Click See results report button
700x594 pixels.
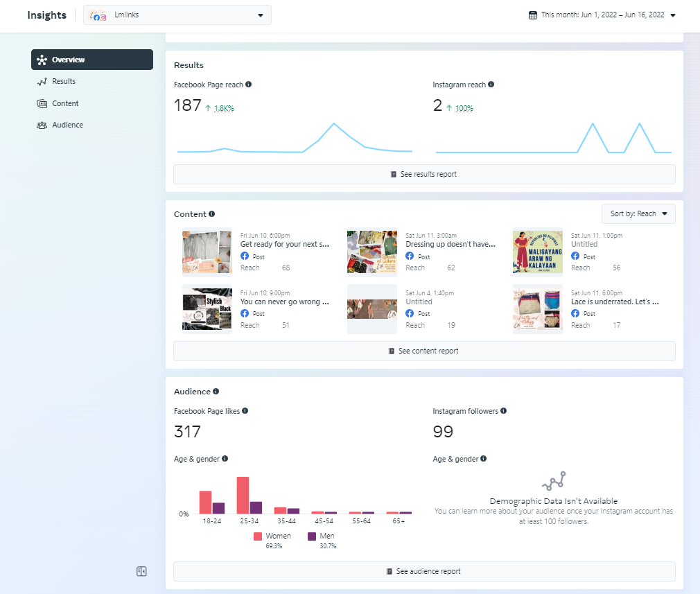424,174
